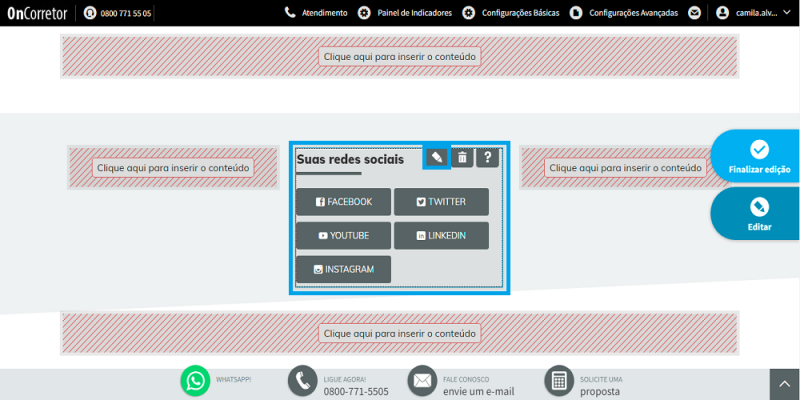Click the phone icon for Ligue agora

click(303, 381)
